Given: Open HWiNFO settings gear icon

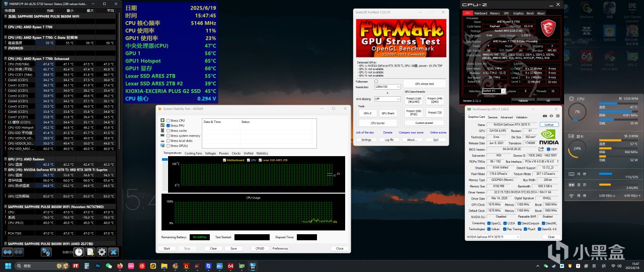Looking at the screenshot, I should pyautogui.click(x=102, y=252).
